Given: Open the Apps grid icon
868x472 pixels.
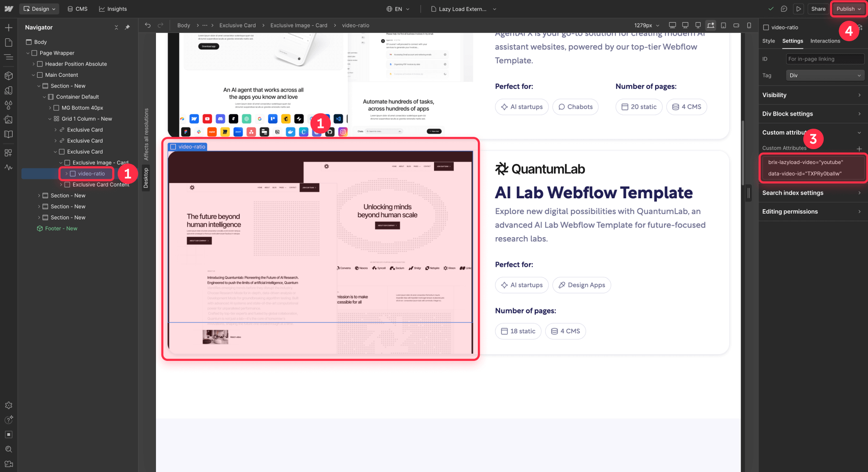Looking at the screenshot, I should click(9, 153).
